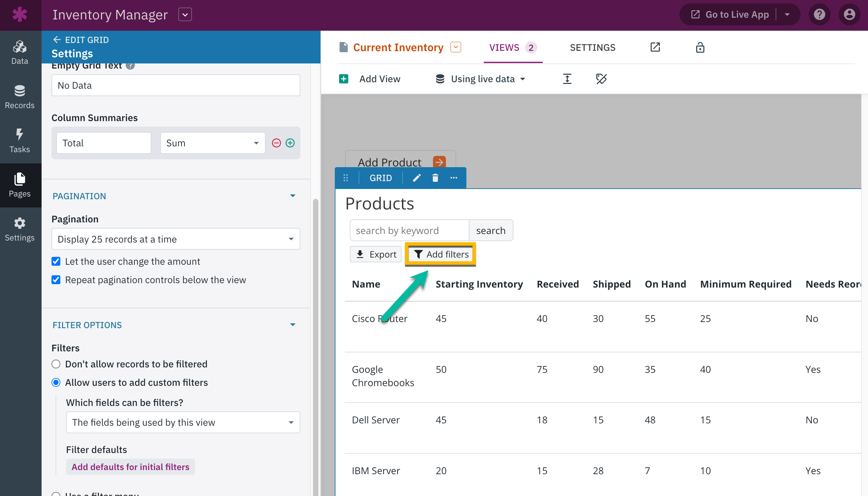This screenshot has width=868, height=496.
Task: Click the Add Product orange arrow icon
Action: click(x=439, y=162)
